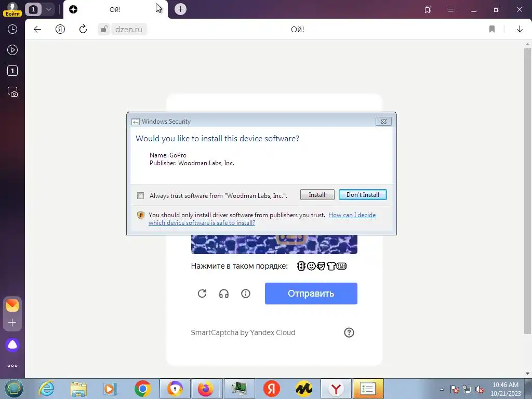The width and height of the screenshot is (532, 399).
Task: Click the sidebar tabs icon with number 1
Action: click(12, 71)
